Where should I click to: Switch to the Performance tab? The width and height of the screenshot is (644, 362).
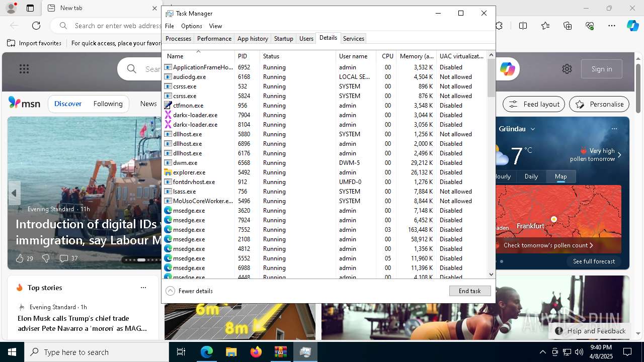click(x=214, y=39)
